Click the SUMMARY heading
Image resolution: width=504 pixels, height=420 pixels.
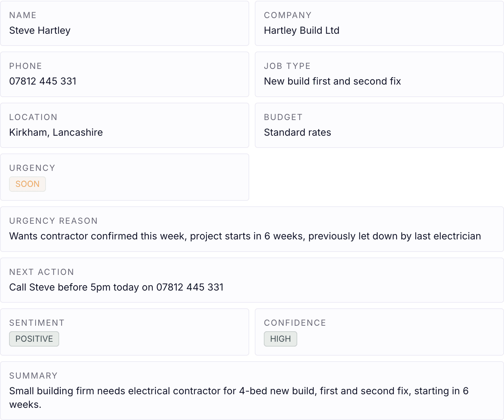33,376
